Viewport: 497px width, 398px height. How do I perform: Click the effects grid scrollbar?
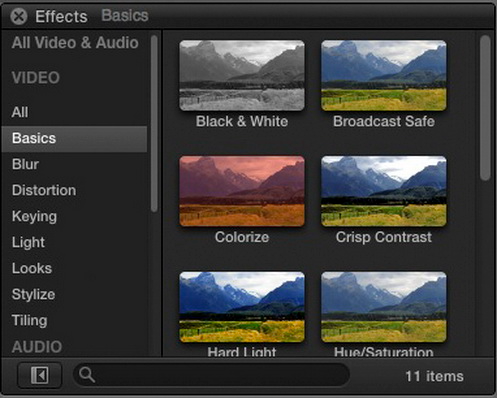485,108
